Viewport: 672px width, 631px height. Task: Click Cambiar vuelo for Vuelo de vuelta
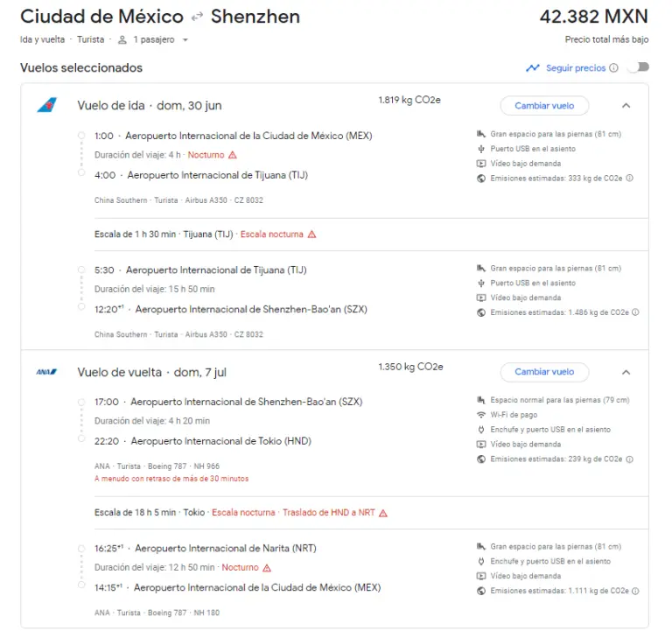[x=544, y=372]
